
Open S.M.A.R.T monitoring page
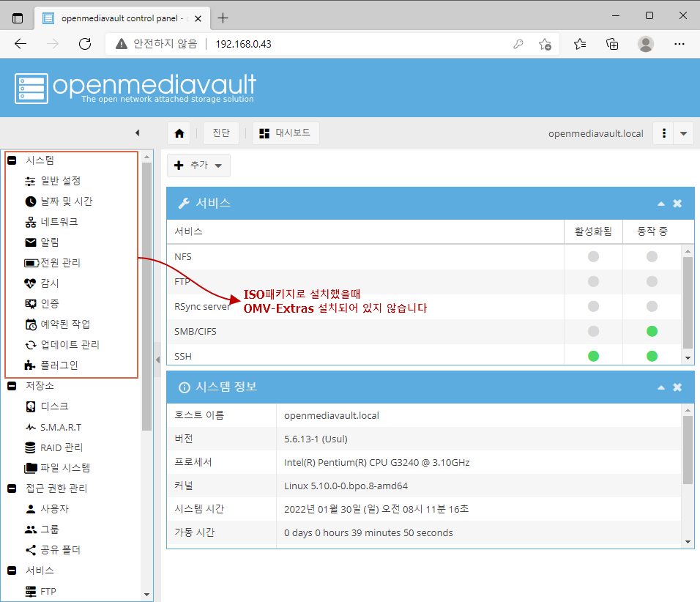pyautogui.click(x=53, y=428)
